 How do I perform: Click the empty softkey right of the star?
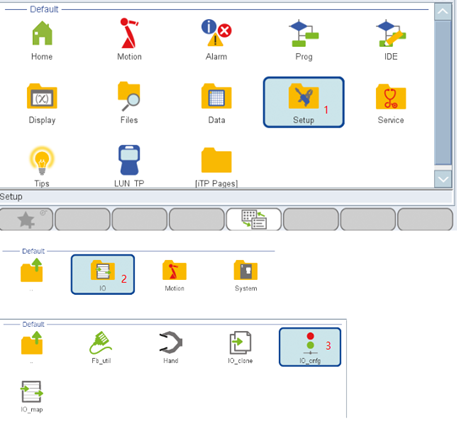[x=82, y=219]
